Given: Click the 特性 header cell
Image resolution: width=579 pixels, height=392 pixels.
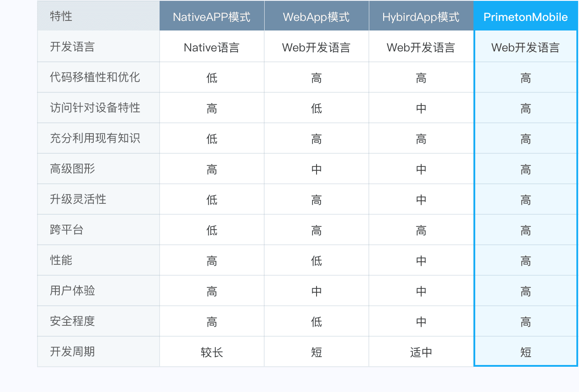Looking at the screenshot, I should 61,17.
